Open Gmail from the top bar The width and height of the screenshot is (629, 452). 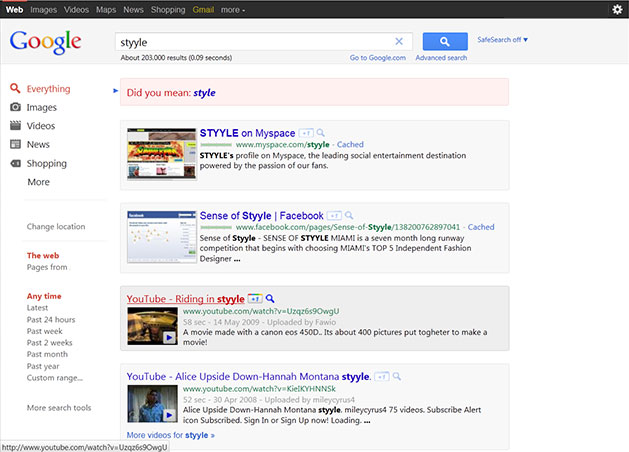point(203,10)
